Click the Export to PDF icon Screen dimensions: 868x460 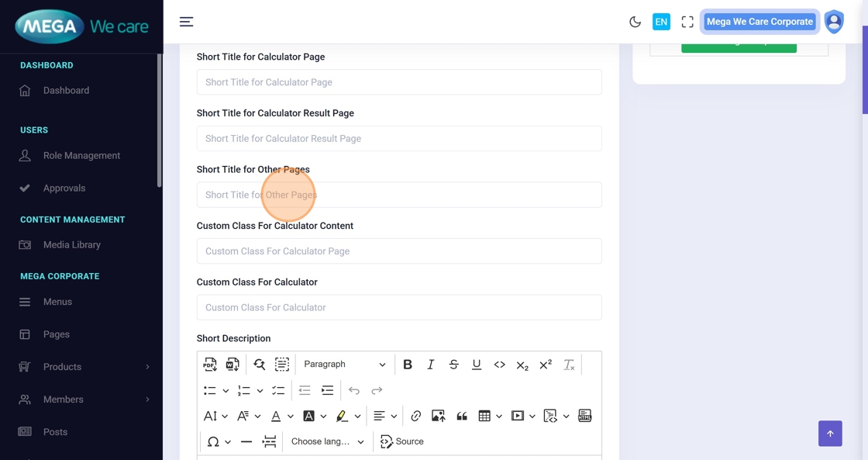click(210, 365)
